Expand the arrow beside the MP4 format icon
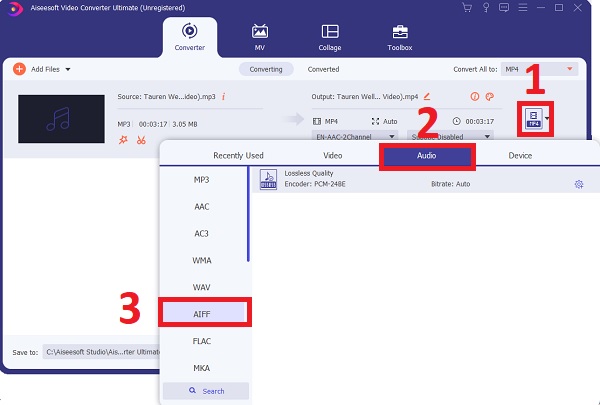The image size is (600, 405). [547, 118]
